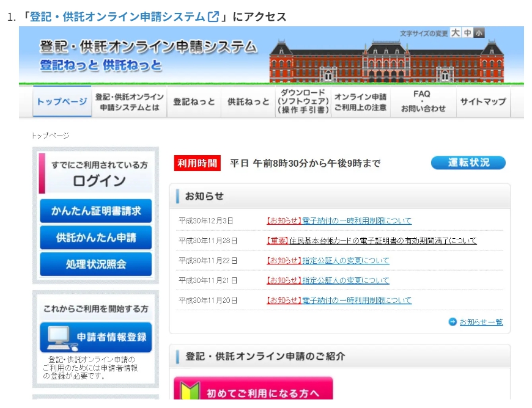Set font size to 大 (large)
Image resolution: width=532 pixels, height=408 pixels.
coord(456,33)
